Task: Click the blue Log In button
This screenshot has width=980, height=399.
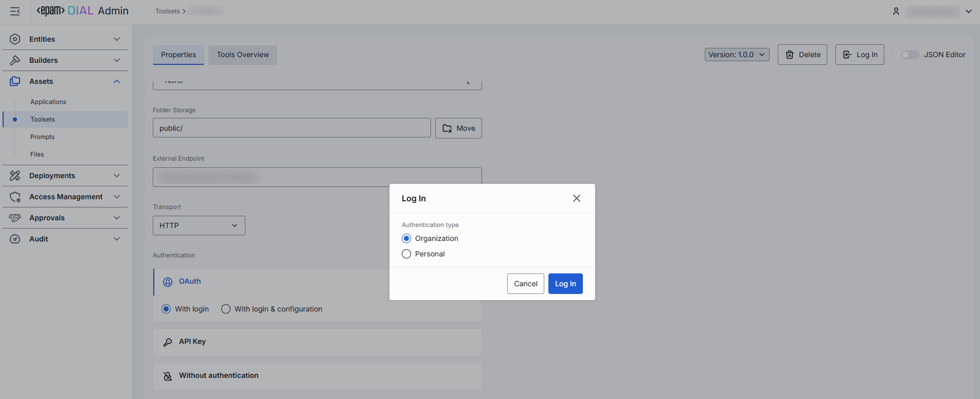Action: [565, 284]
